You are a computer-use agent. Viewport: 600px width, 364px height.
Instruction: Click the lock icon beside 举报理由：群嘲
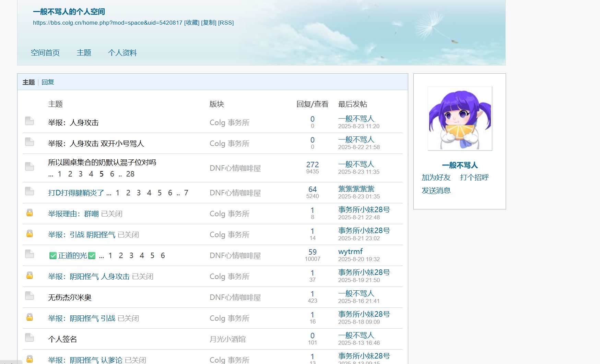coord(30,213)
